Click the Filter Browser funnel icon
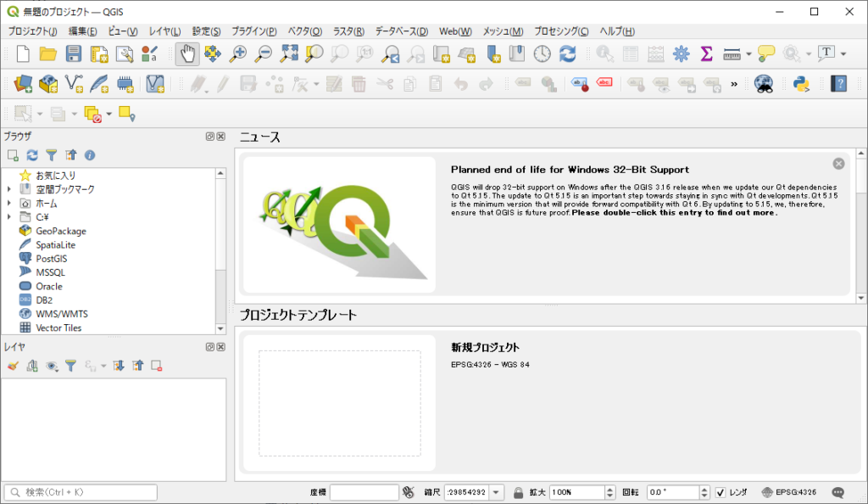 (52, 155)
